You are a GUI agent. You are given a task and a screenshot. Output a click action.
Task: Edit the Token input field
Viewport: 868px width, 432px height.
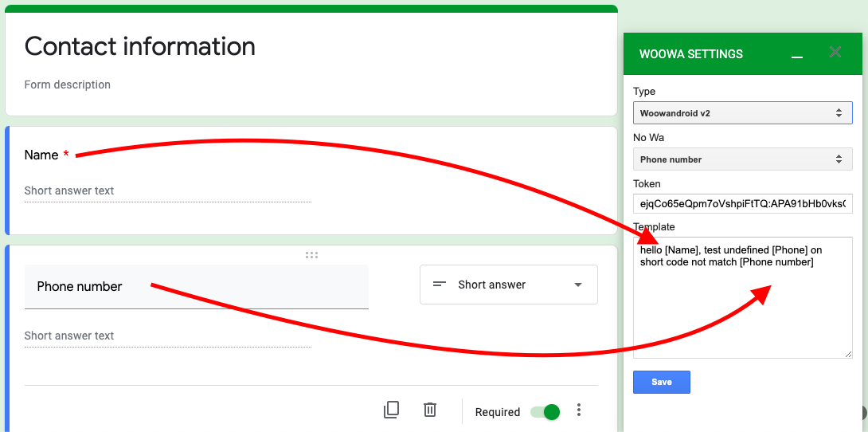(x=742, y=203)
